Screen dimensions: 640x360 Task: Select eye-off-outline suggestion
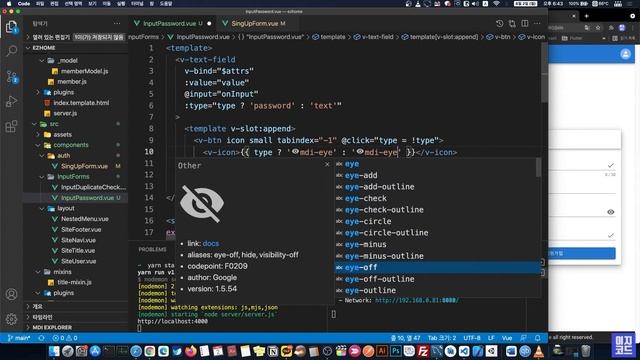(437, 279)
